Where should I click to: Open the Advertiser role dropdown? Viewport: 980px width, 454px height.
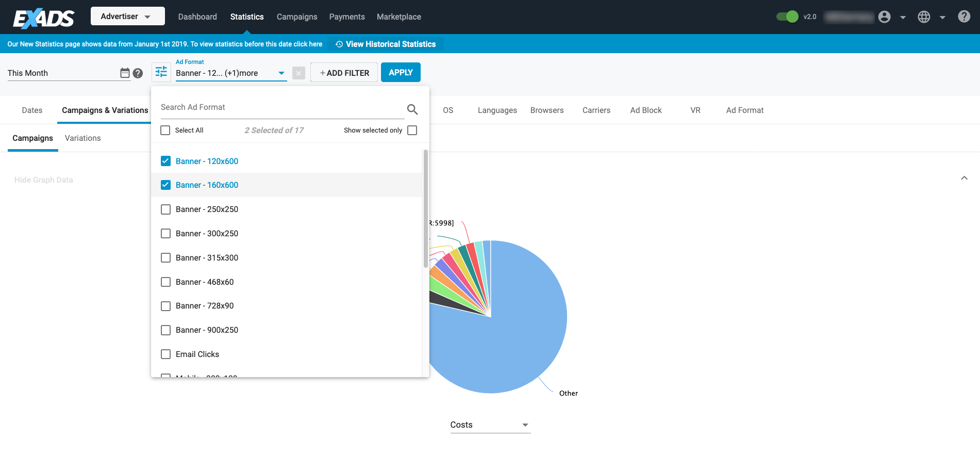coord(127,17)
